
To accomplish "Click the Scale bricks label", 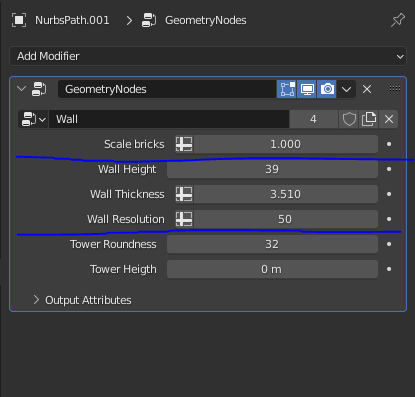I will (134, 144).
